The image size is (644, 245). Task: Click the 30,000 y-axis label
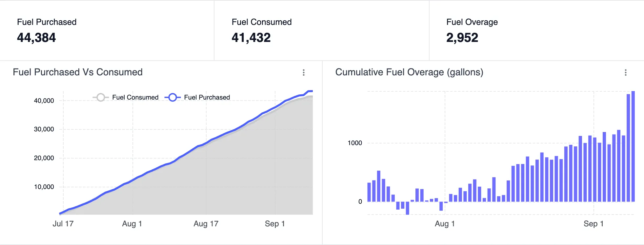click(44, 129)
